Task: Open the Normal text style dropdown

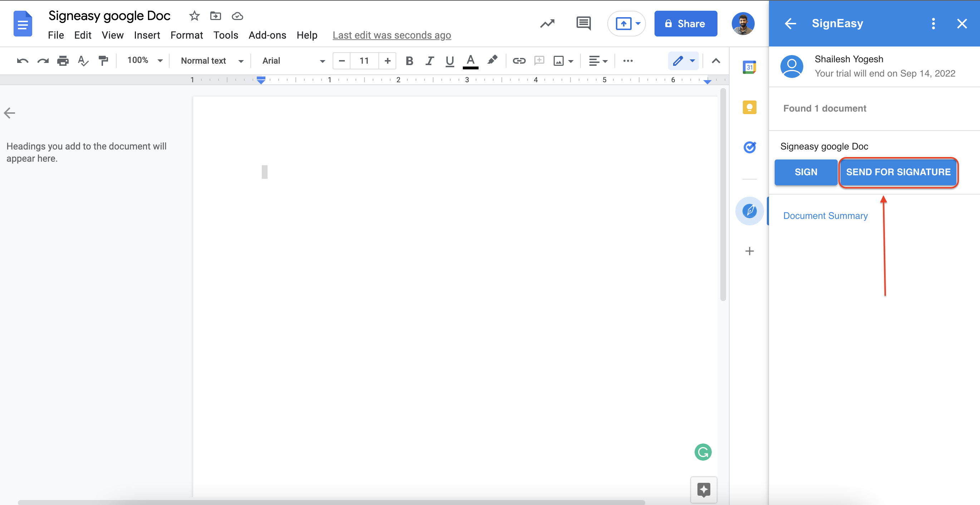Action: click(x=212, y=61)
